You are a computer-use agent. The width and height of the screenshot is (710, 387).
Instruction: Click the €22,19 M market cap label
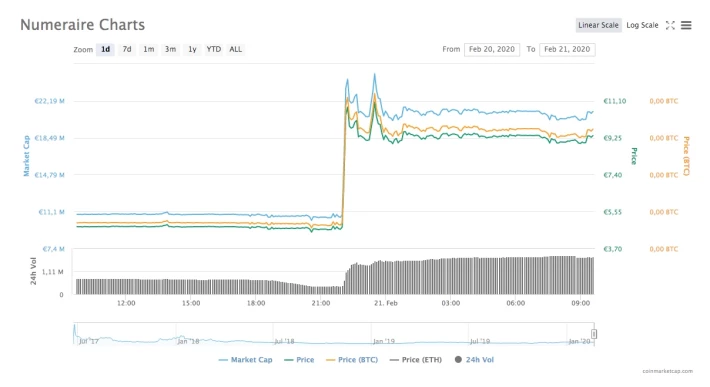(x=49, y=101)
